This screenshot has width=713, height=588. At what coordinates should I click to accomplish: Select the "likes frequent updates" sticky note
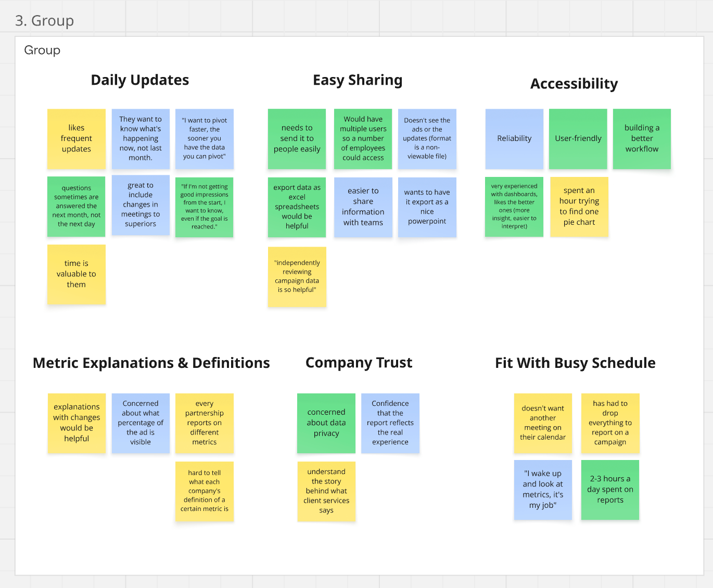(x=77, y=138)
